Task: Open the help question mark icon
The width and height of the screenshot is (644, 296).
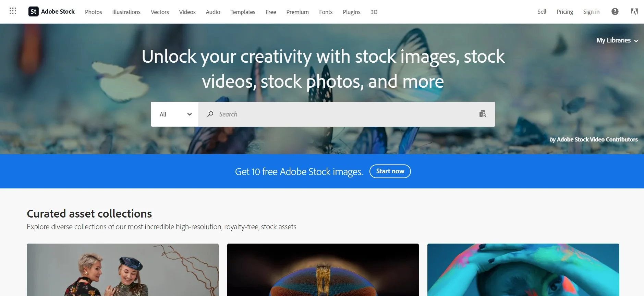Action: 615,12
